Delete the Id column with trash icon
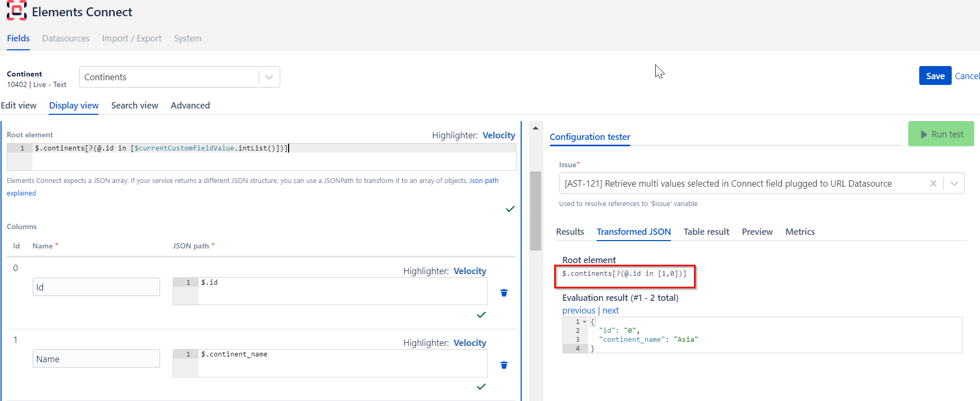 click(504, 293)
